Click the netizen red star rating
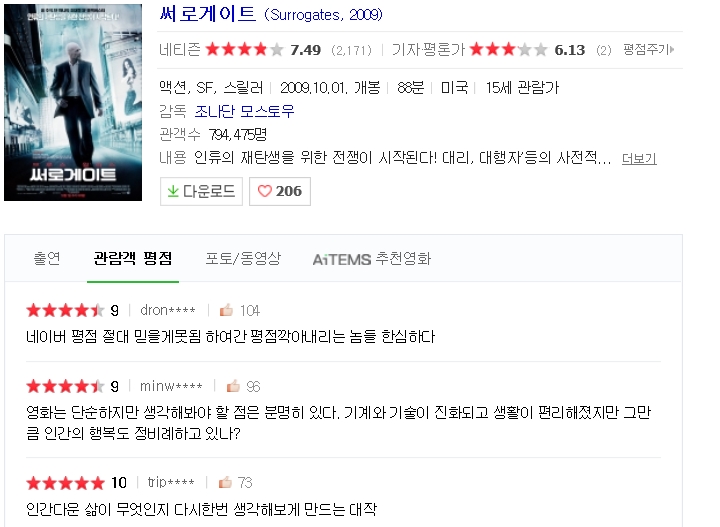The image size is (720, 527). (245, 49)
